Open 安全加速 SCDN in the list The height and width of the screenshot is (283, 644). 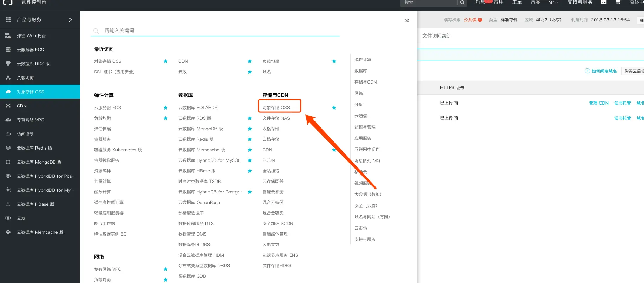[x=278, y=224]
